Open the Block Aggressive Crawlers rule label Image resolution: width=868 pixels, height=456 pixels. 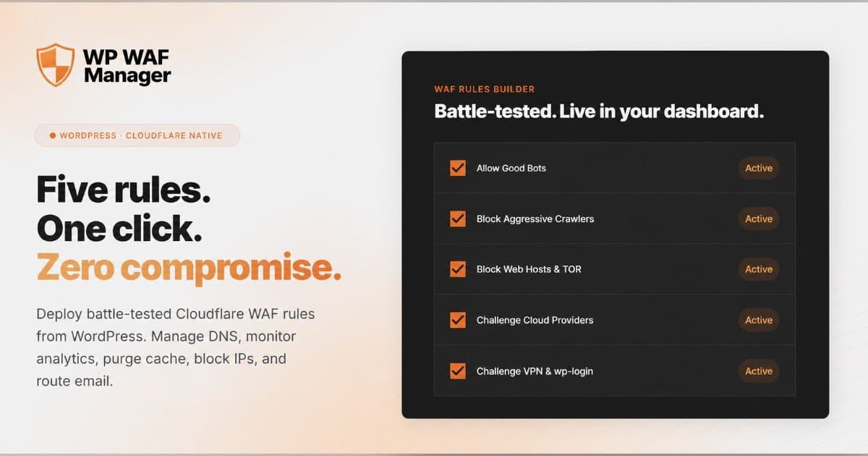pyautogui.click(x=535, y=219)
